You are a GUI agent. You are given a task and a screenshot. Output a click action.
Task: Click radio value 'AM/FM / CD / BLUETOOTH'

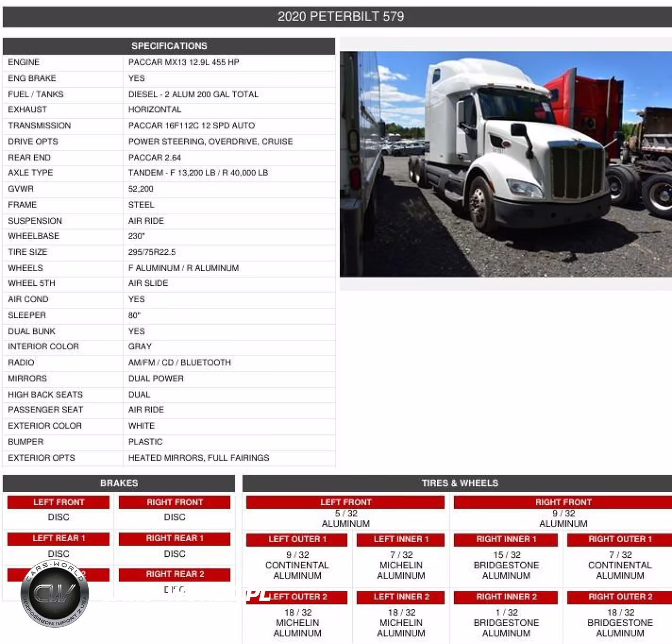180,363
